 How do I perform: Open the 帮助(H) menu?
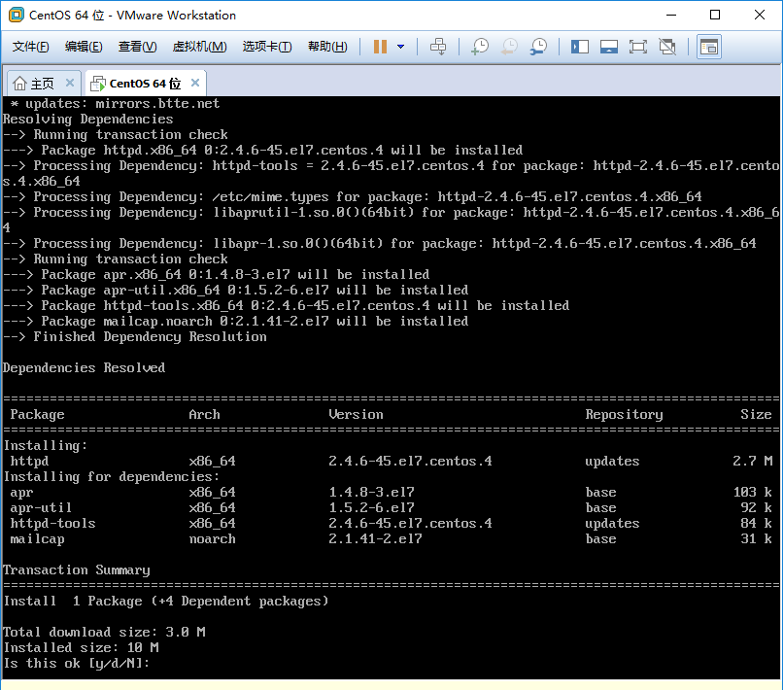[x=327, y=47]
